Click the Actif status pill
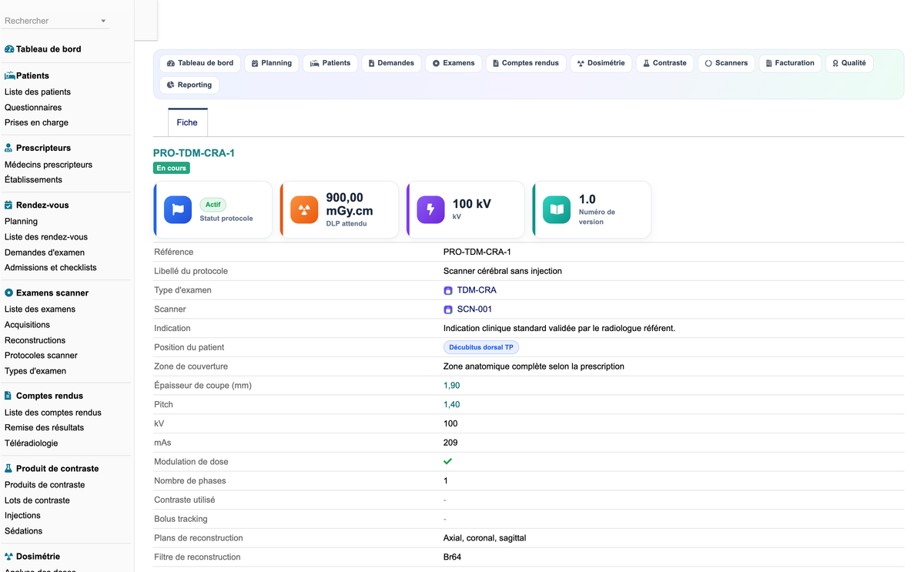This screenshot has width=924, height=572. tap(213, 205)
